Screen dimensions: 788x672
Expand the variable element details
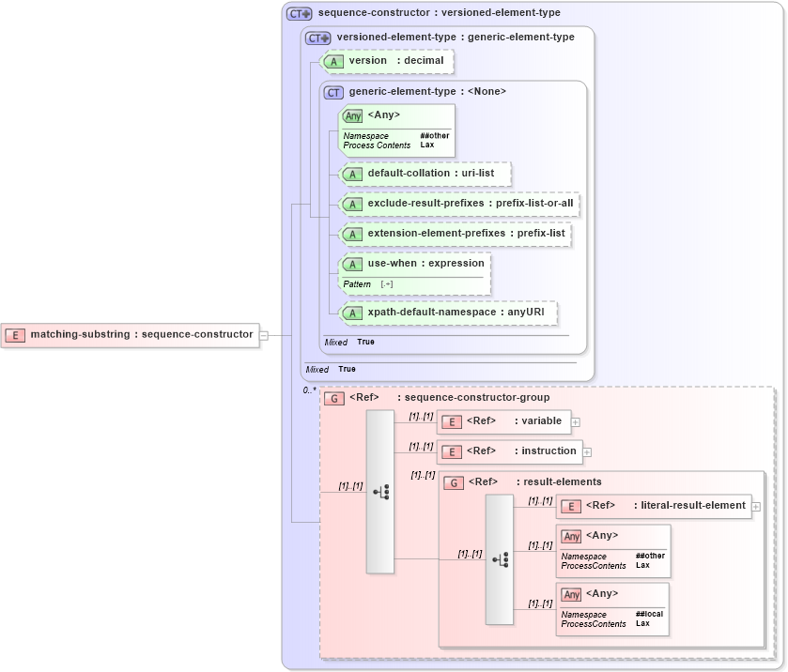click(x=575, y=421)
